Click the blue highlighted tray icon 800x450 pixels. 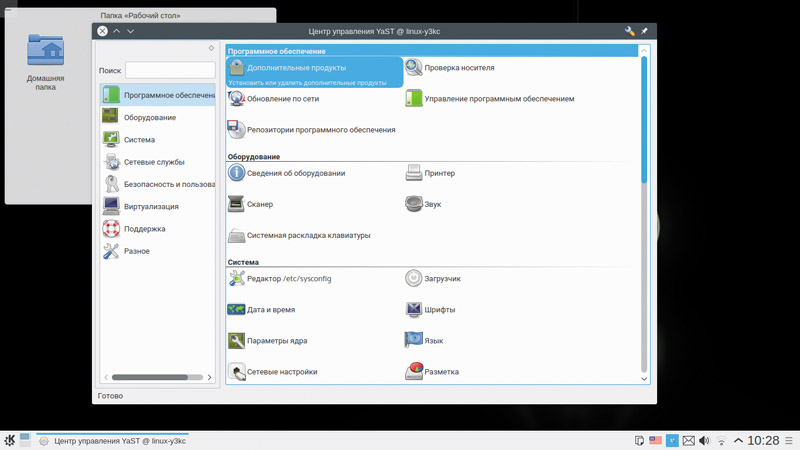tap(672, 440)
